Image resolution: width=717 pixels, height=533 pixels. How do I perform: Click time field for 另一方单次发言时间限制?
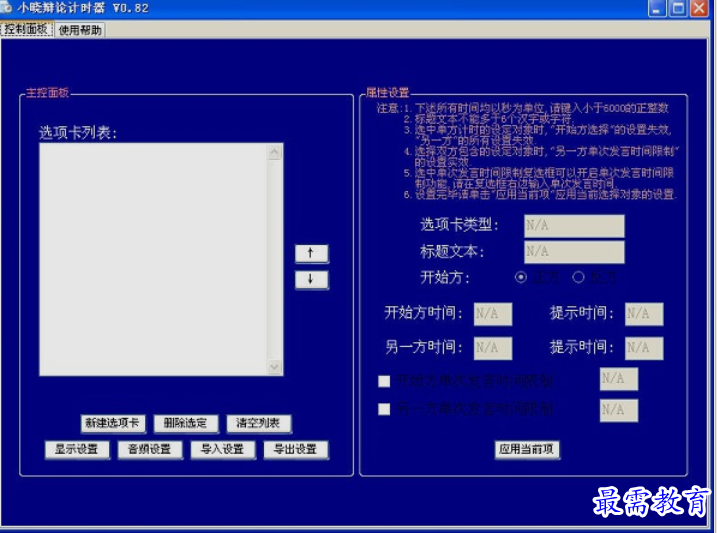[619, 410]
